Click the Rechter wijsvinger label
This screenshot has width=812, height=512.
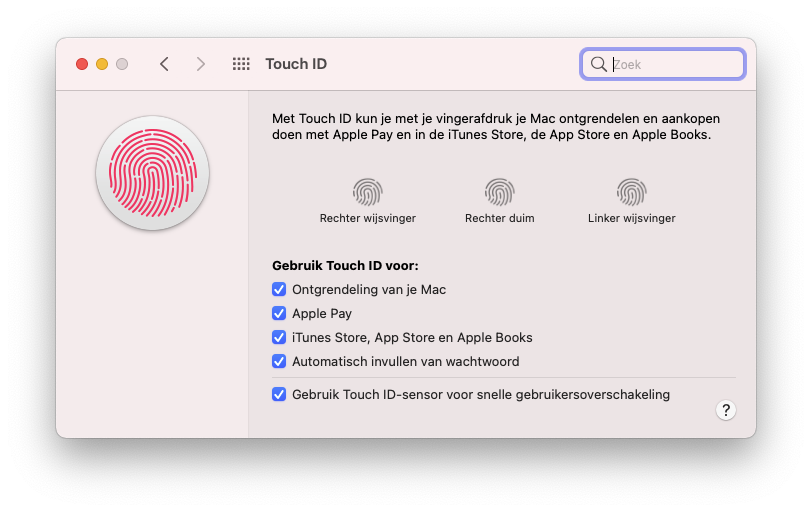point(368,218)
